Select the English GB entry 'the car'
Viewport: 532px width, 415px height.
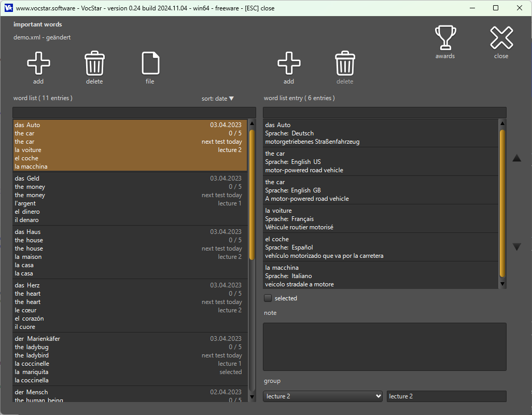coord(381,190)
